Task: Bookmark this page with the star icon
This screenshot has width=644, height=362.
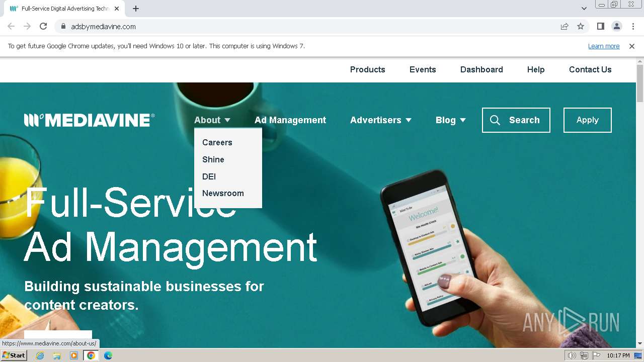Action: click(581, 26)
